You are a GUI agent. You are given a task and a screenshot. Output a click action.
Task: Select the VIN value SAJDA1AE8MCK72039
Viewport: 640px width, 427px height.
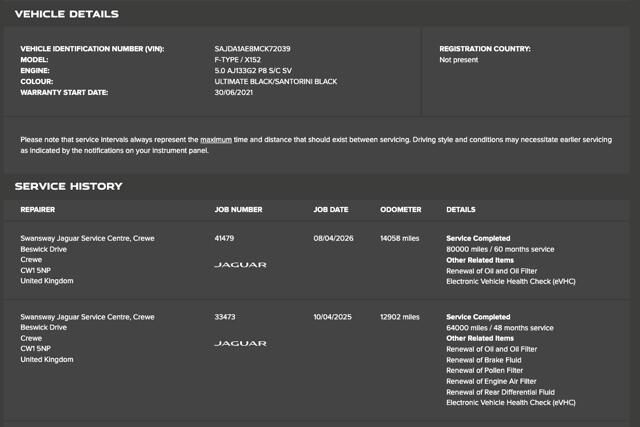click(252, 49)
